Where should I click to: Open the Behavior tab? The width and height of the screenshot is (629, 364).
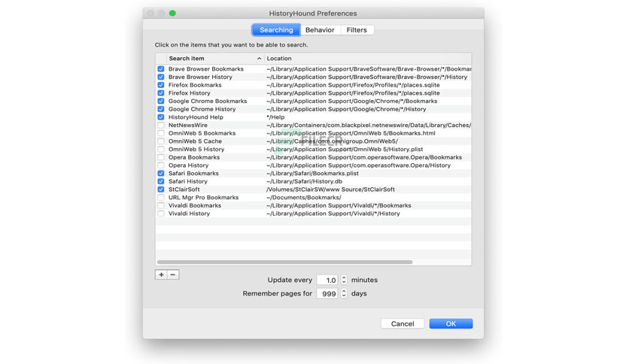pyautogui.click(x=320, y=30)
